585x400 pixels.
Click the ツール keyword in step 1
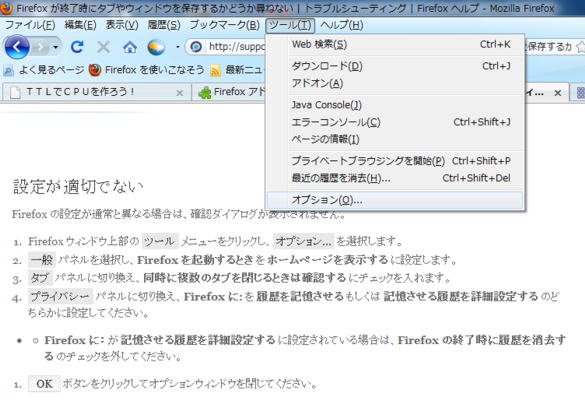pos(160,241)
